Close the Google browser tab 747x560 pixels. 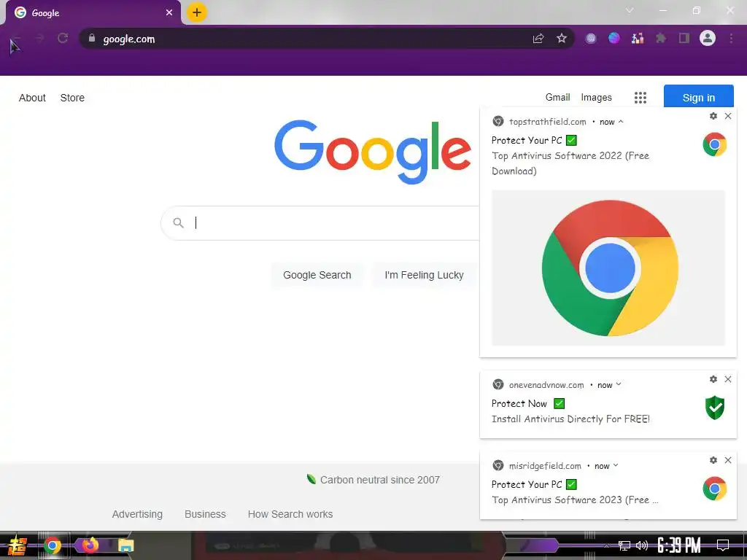click(169, 12)
